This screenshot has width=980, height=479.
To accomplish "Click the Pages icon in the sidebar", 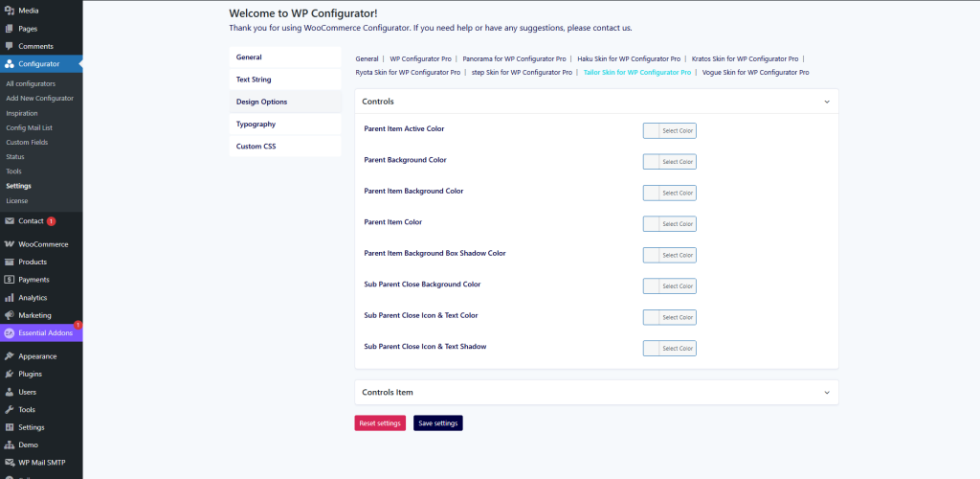I will click(x=10, y=29).
